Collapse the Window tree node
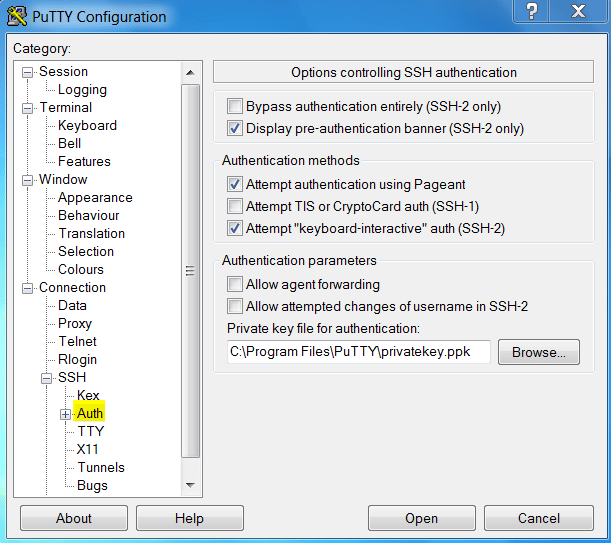 27,180
